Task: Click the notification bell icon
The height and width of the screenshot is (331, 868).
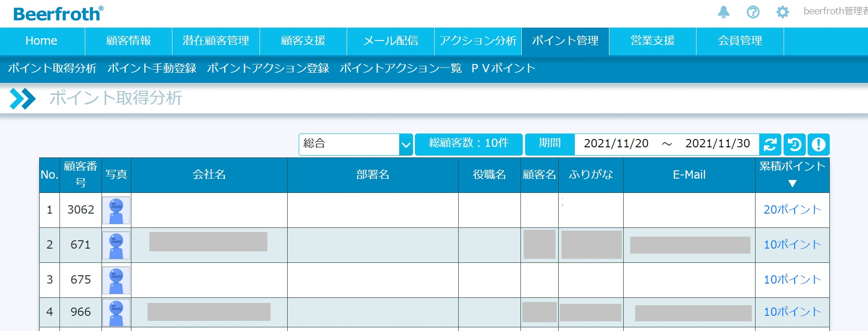Action: click(724, 12)
